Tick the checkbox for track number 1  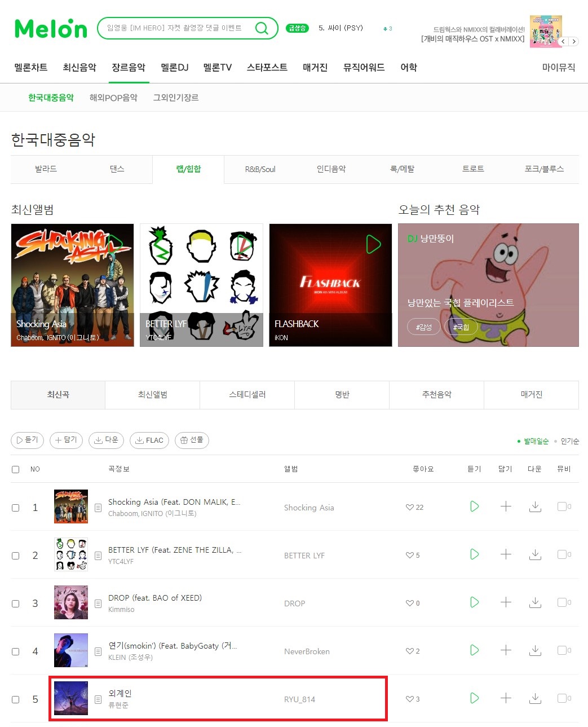(16, 508)
